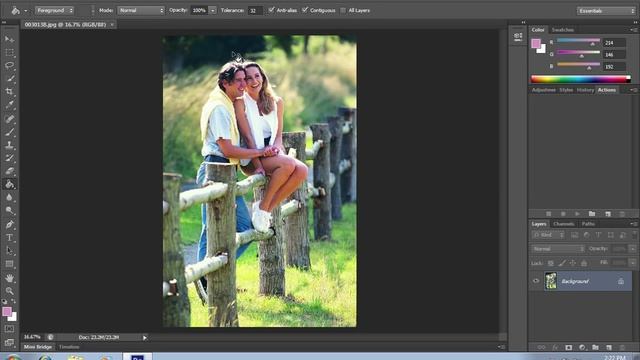Screen dimensions: 640x360
Task: Click Create new group folder in Layers panel
Action: tap(595, 347)
